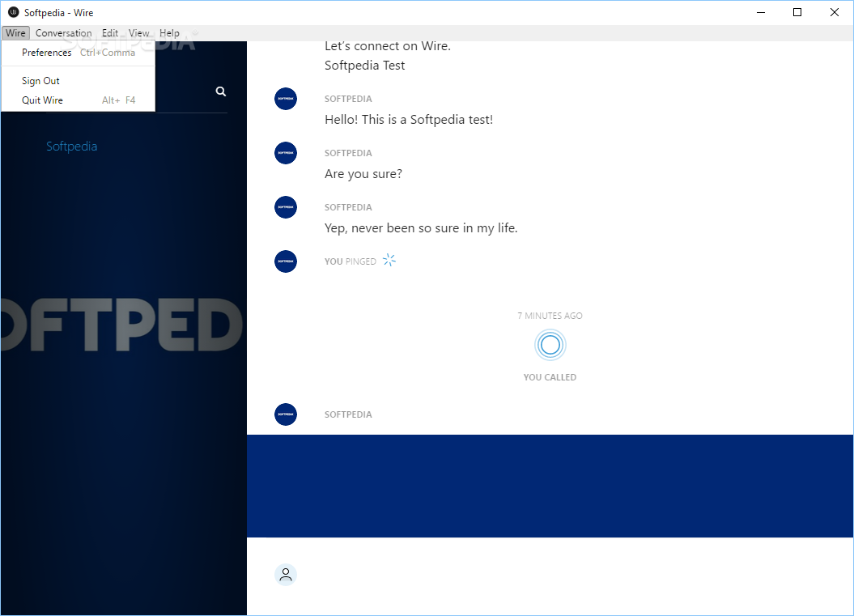Click the "7 MINUTES AGO" timestamp
Screen dimensions: 854x616
click(x=550, y=316)
